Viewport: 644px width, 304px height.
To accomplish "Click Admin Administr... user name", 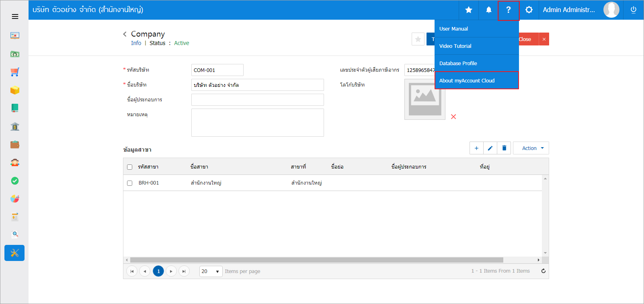I will tap(569, 10).
